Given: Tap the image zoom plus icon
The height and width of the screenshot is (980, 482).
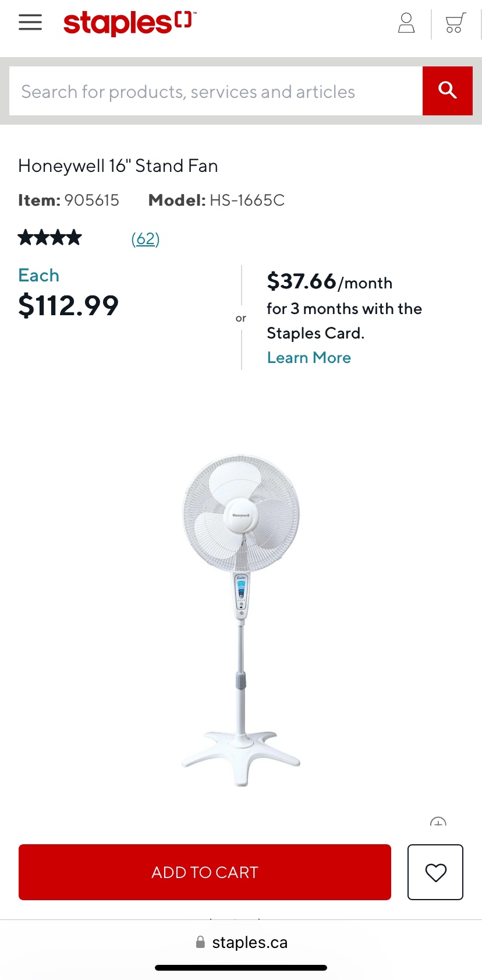Looking at the screenshot, I should point(438,823).
